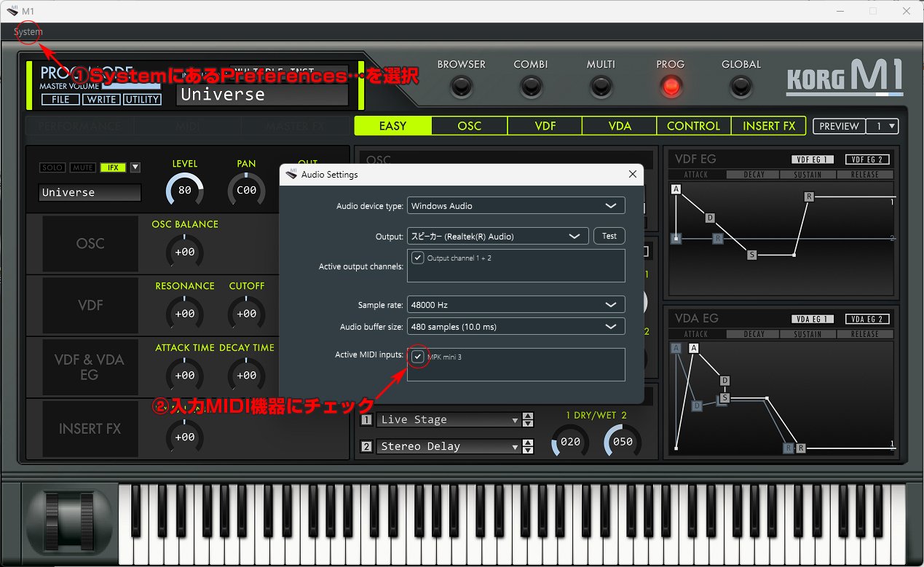Image resolution: width=924 pixels, height=567 pixels.
Task: Open the preview number dropdown
Action: (882, 126)
